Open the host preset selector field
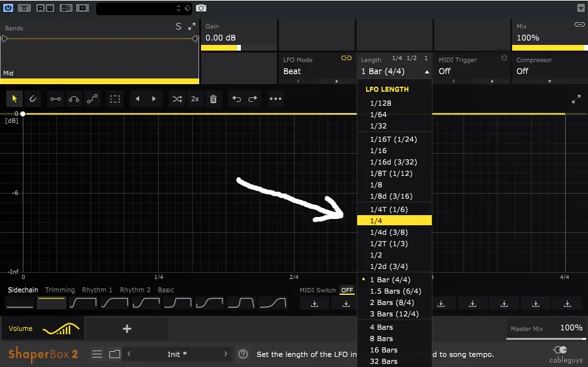This screenshot has height=367, width=588. pos(144,8)
